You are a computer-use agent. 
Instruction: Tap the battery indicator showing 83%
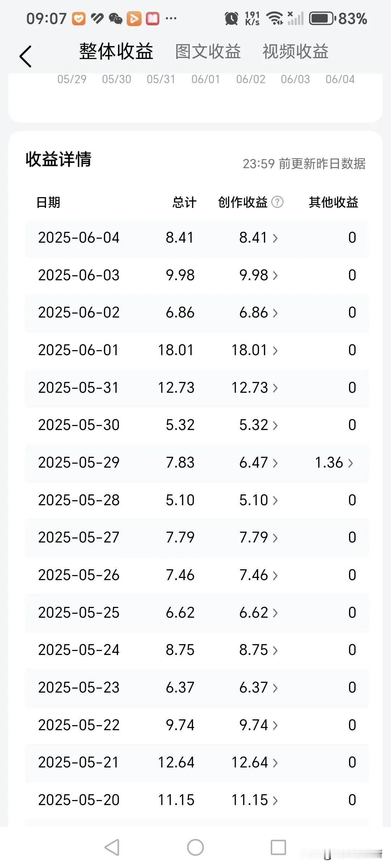tap(338, 18)
